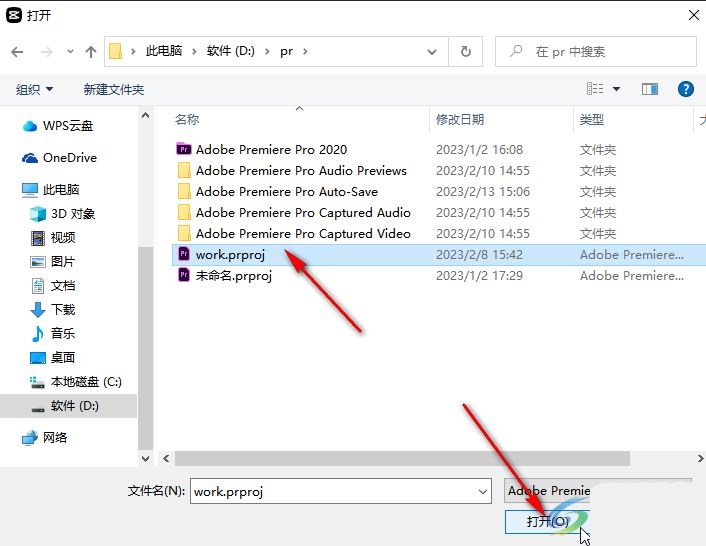Click folder icon of Captured Video
706x546 pixels.
[184, 234]
